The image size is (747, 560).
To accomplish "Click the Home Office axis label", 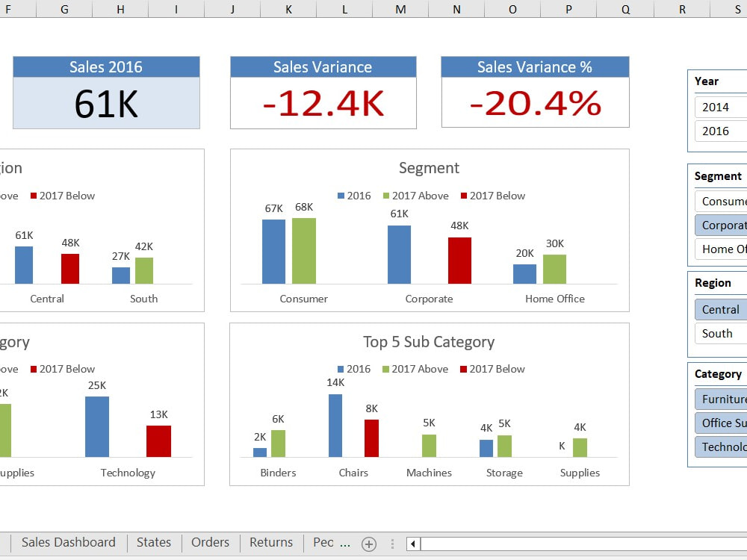I will click(555, 299).
